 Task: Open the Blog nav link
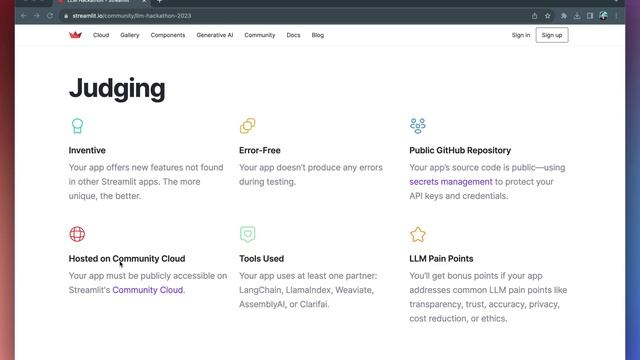(x=318, y=35)
